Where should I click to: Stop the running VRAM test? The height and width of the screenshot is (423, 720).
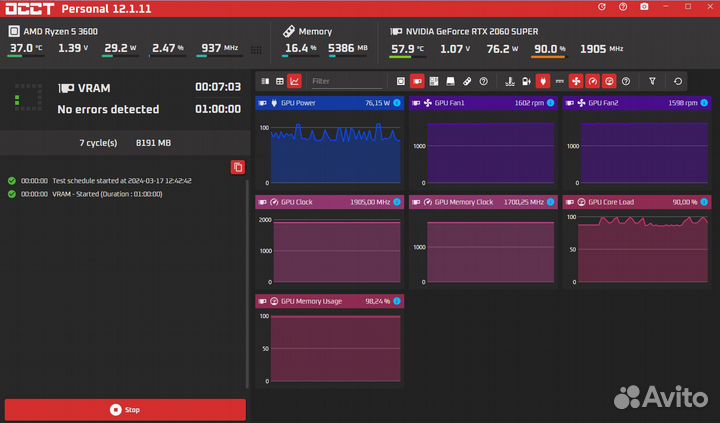point(125,410)
